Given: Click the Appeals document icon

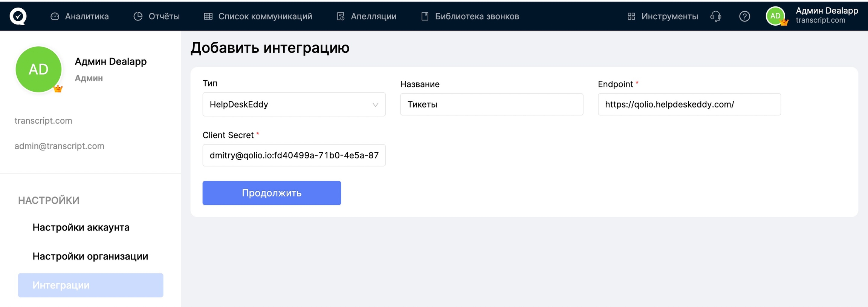Looking at the screenshot, I should pos(341,16).
